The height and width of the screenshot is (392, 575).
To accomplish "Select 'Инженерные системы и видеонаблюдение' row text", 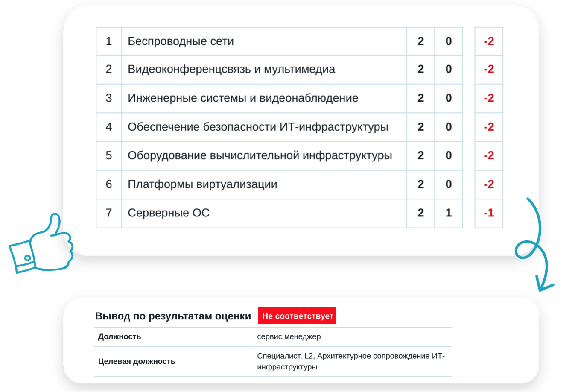I will click(243, 98).
